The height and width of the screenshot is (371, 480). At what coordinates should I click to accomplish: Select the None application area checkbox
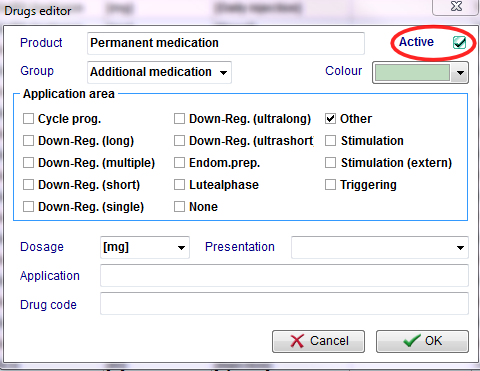pos(179,207)
